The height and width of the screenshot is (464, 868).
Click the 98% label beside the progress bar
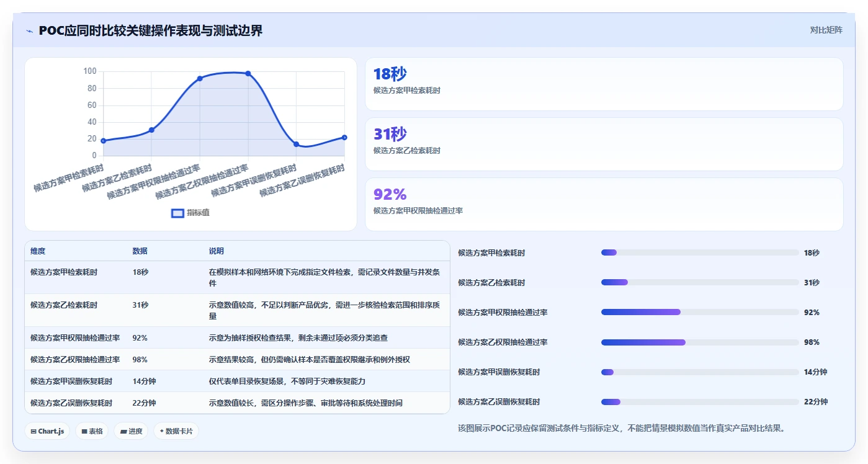pyautogui.click(x=812, y=342)
